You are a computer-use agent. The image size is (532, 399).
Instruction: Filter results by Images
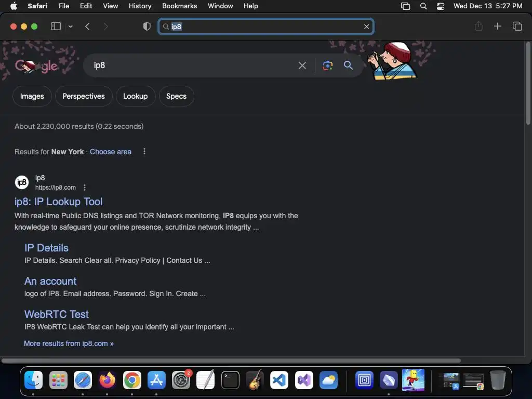pyautogui.click(x=32, y=96)
